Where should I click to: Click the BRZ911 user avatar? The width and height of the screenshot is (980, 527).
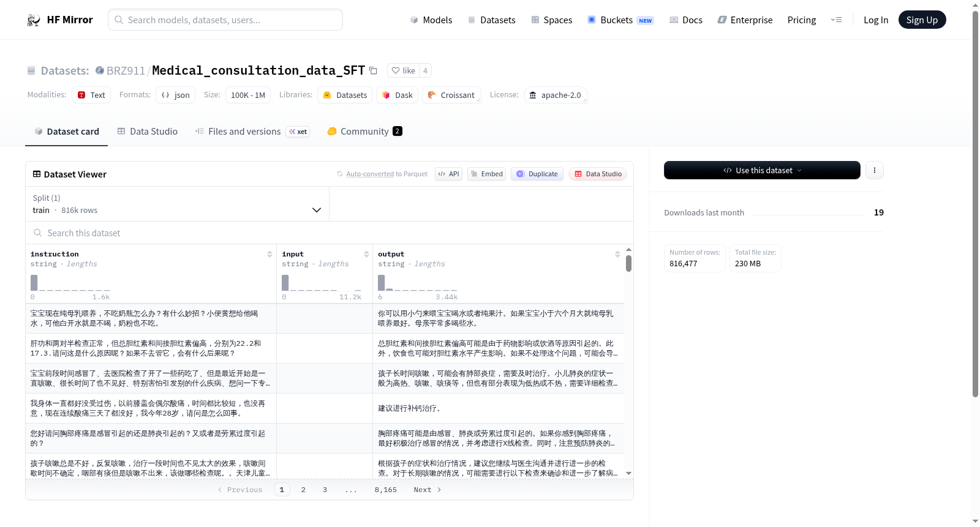tap(100, 70)
